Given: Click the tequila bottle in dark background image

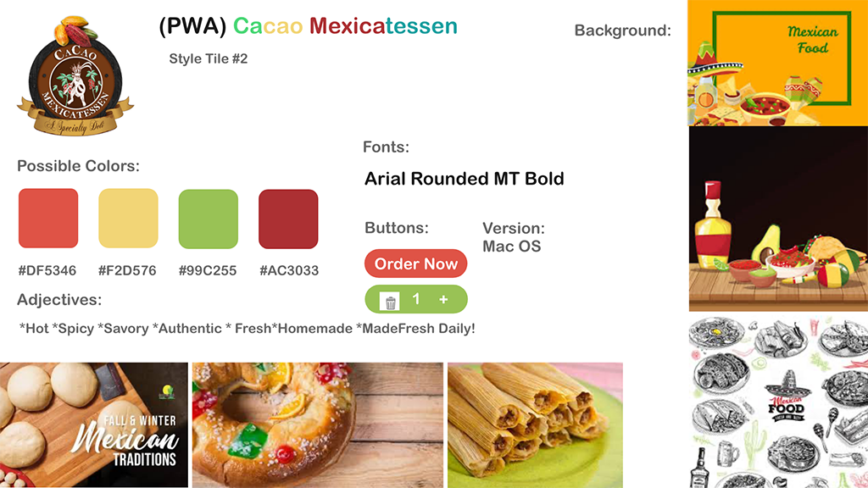Looking at the screenshot, I should [713, 225].
